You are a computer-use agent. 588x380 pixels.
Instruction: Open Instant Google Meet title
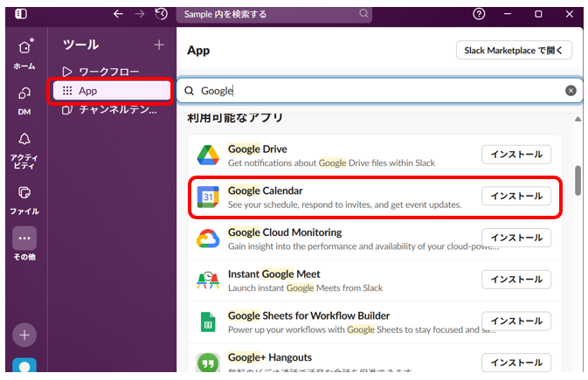pyautogui.click(x=274, y=273)
